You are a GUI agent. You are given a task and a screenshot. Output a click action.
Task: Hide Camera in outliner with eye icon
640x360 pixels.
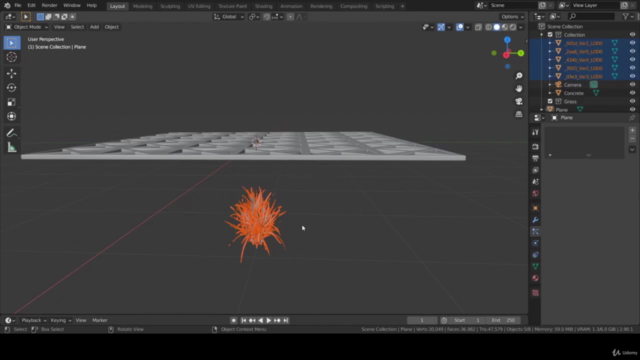coord(632,84)
